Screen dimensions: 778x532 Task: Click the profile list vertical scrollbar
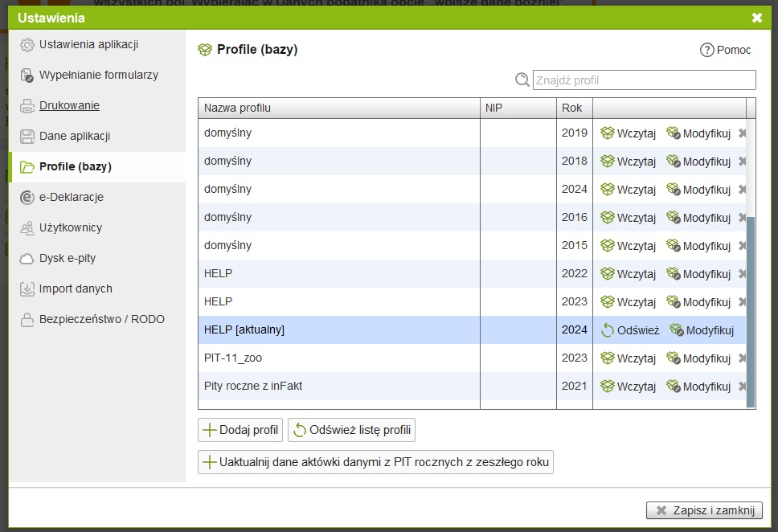(x=751, y=309)
